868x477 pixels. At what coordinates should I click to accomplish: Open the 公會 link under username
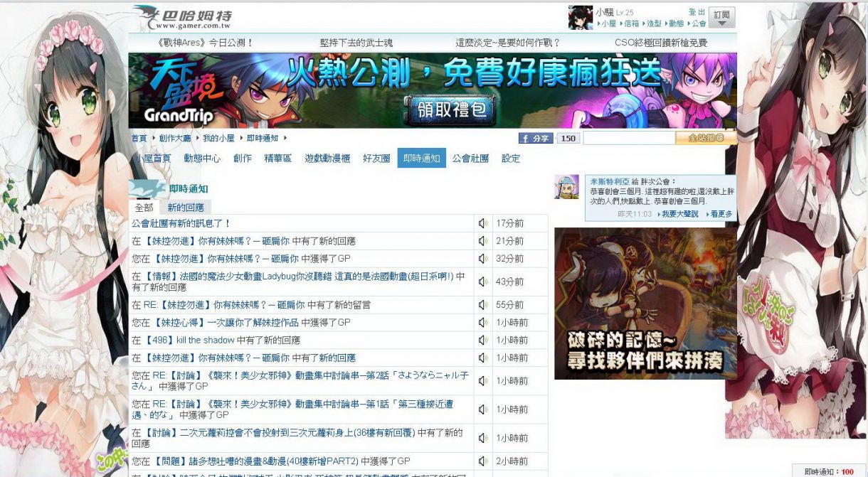699,23
